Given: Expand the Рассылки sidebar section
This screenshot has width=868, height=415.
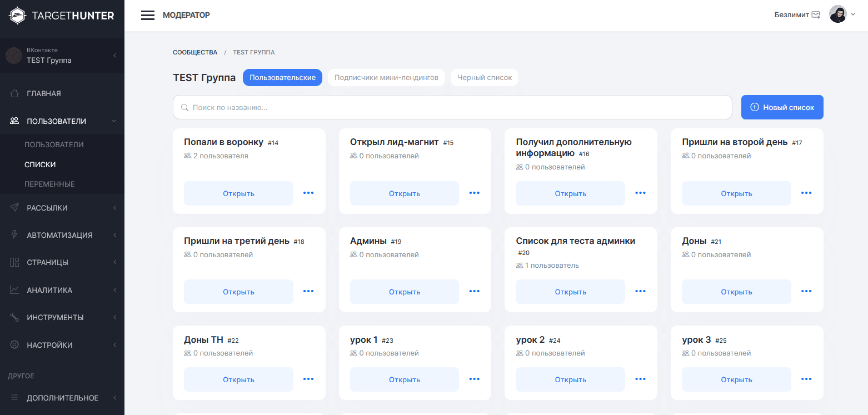Looking at the screenshot, I should (62, 208).
